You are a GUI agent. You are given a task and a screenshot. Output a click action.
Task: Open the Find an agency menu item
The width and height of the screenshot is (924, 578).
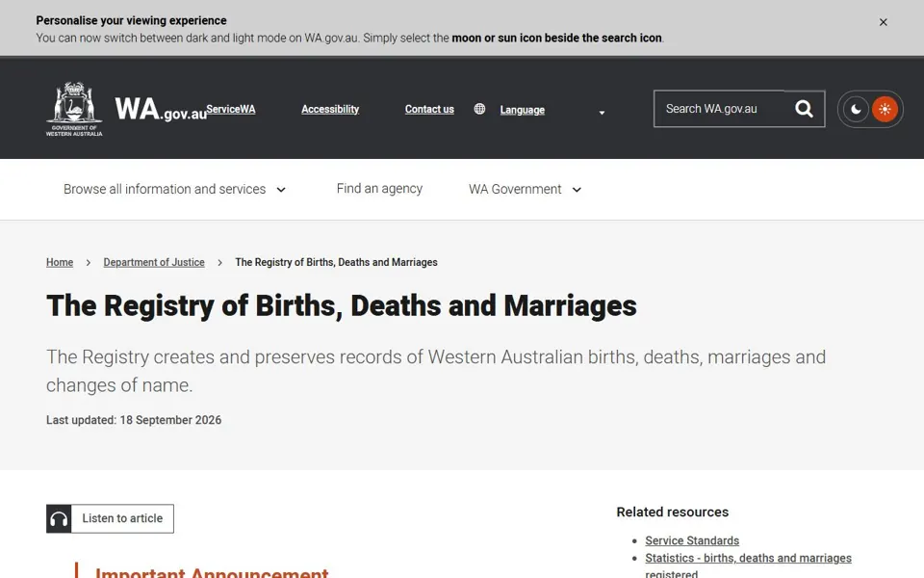click(x=379, y=189)
